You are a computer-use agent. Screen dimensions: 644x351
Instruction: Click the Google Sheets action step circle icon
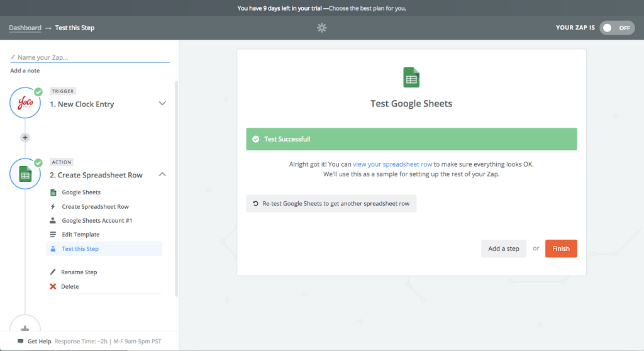[x=25, y=174]
